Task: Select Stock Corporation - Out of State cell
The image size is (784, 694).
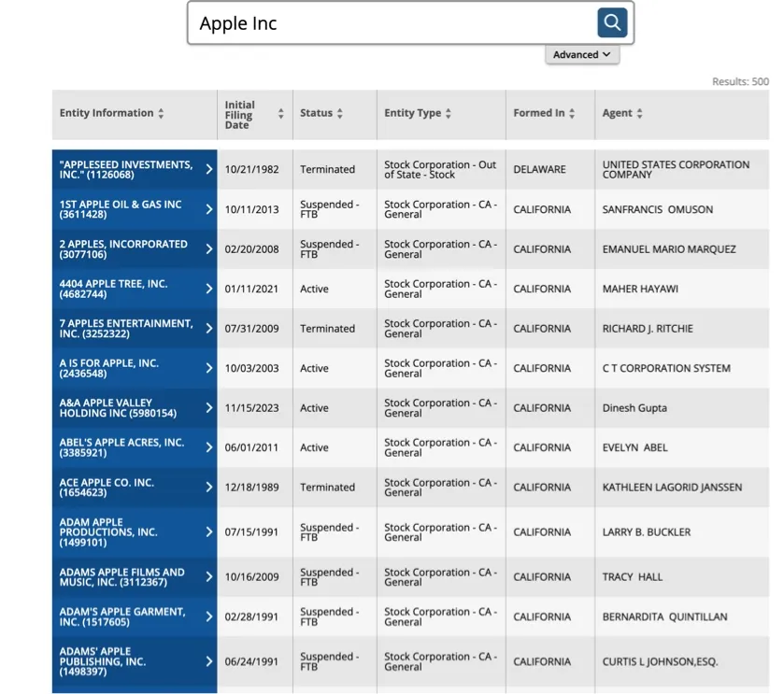Action: [x=440, y=169]
